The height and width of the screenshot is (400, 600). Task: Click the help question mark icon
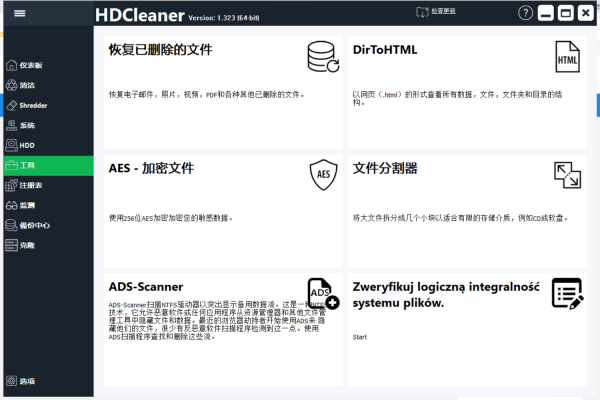click(x=525, y=13)
